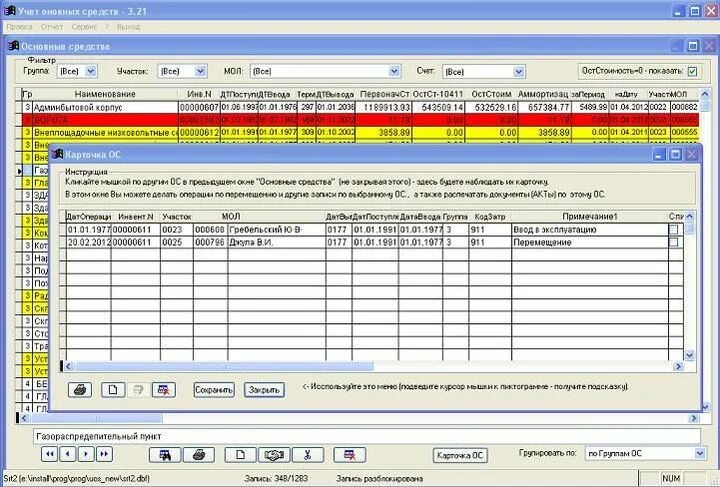This screenshot has width=720, height=487.
Task: Click status bar Запись разблокирована text
Action: coord(379,478)
